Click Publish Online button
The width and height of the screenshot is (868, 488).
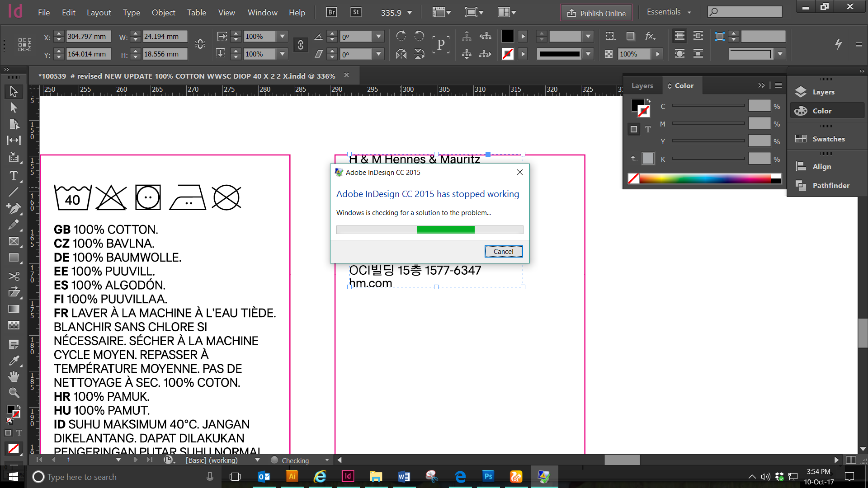tap(596, 13)
